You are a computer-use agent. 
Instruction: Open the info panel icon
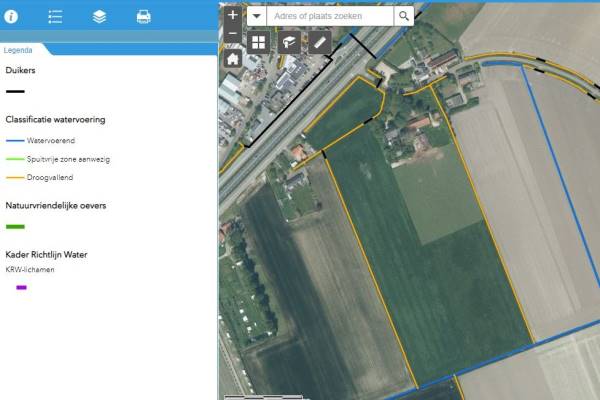tap(11, 16)
